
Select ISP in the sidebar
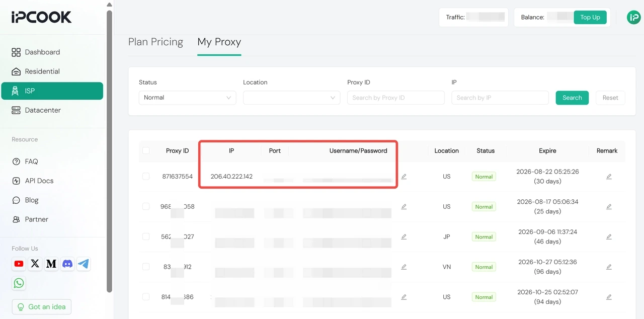point(52,91)
